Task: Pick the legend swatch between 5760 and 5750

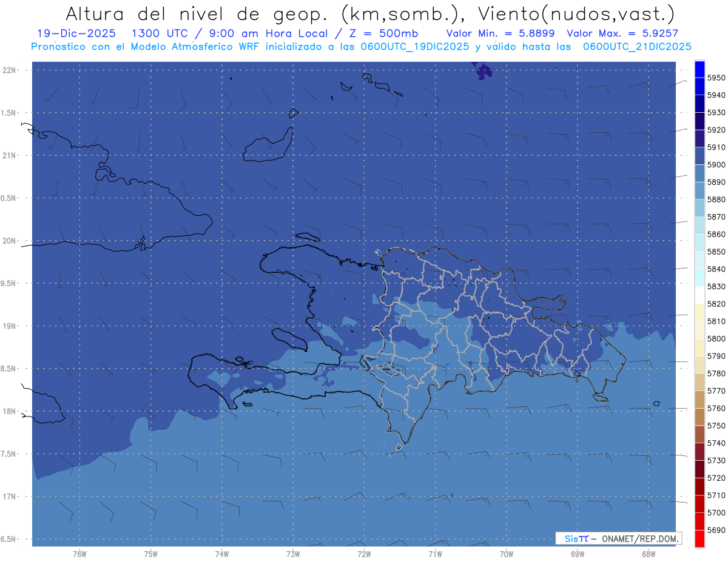Action: [699, 417]
